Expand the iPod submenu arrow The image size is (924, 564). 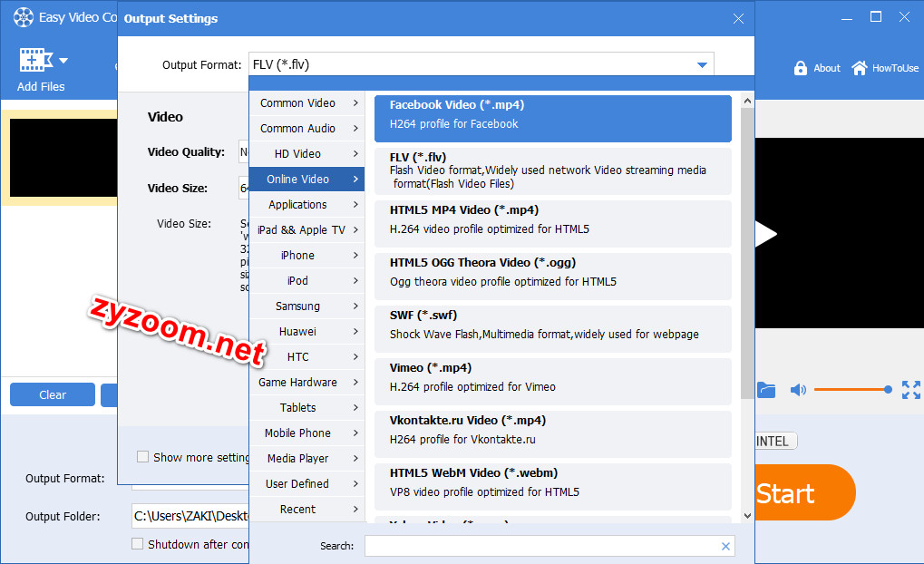[x=355, y=280]
